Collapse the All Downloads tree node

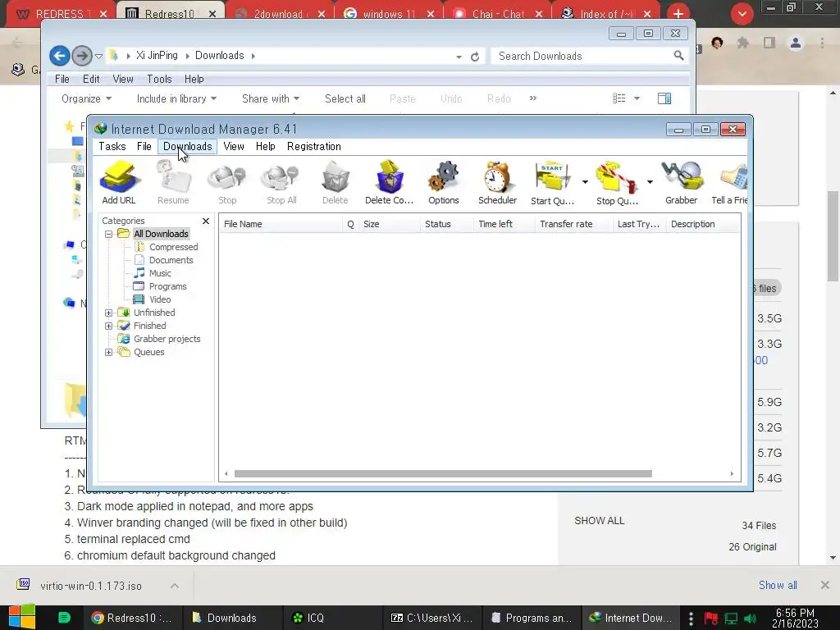(x=109, y=234)
